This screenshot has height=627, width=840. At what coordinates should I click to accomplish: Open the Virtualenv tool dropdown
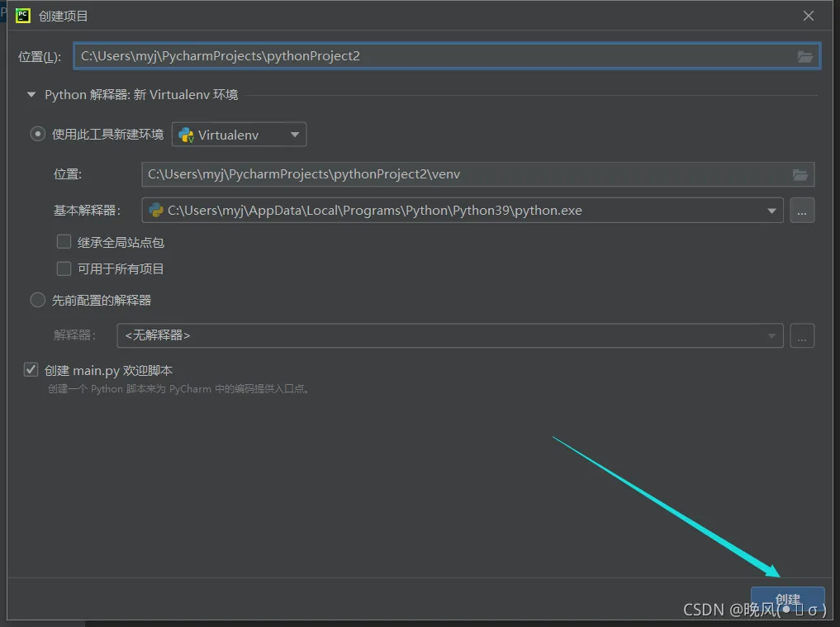(x=239, y=135)
